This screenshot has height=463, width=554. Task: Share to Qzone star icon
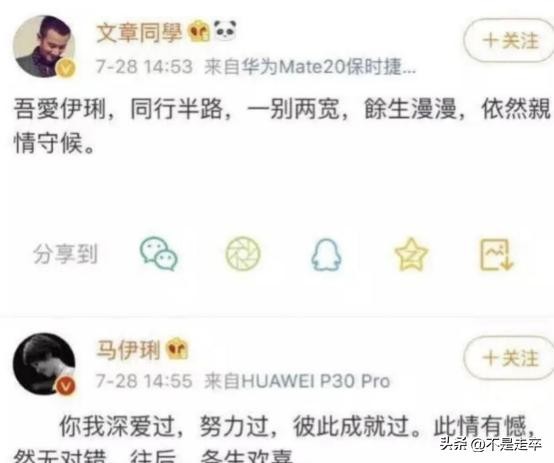[x=411, y=254]
